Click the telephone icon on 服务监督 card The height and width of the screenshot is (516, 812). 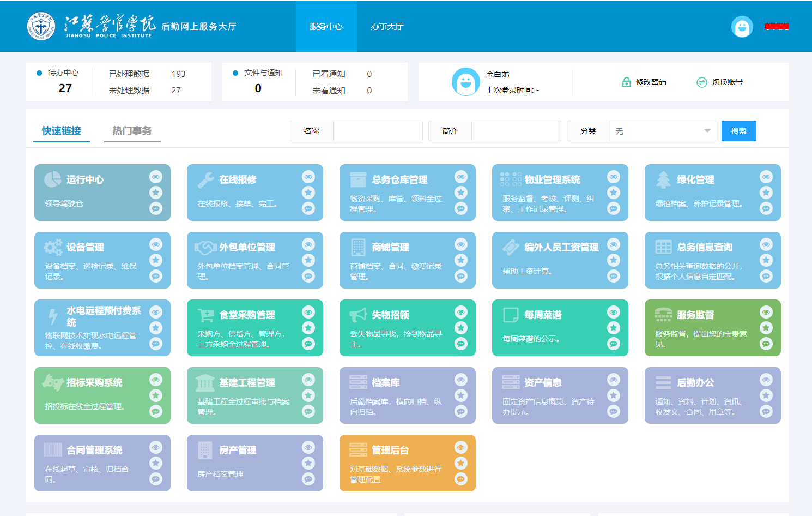tap(663, 315)
